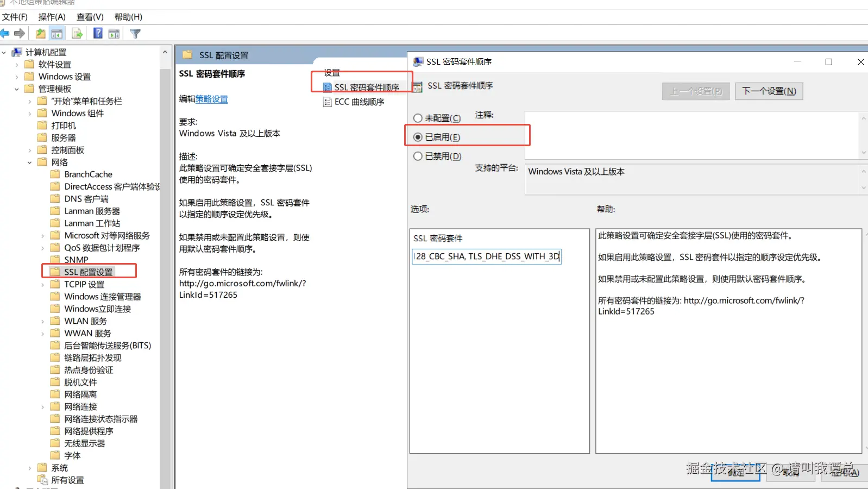Select 热点身份验证 in the tree
The image size is (868, 489).
pyautogui.click(x=89, y=369)
